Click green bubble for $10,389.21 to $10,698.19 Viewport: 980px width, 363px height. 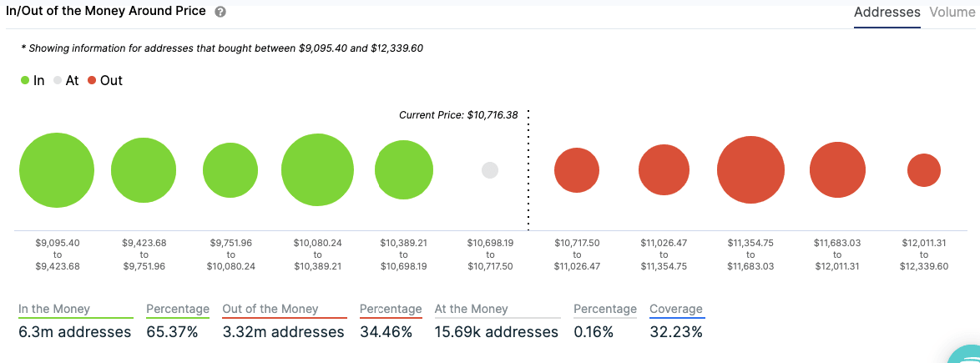point(404,170)
